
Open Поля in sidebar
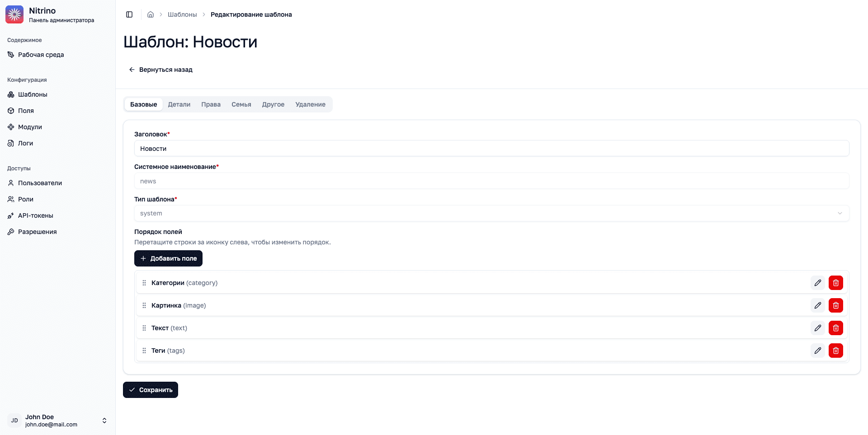click(x=58, y=111)
